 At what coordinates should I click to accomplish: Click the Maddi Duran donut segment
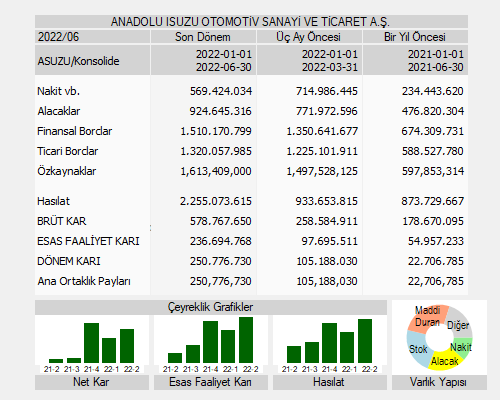427,318
